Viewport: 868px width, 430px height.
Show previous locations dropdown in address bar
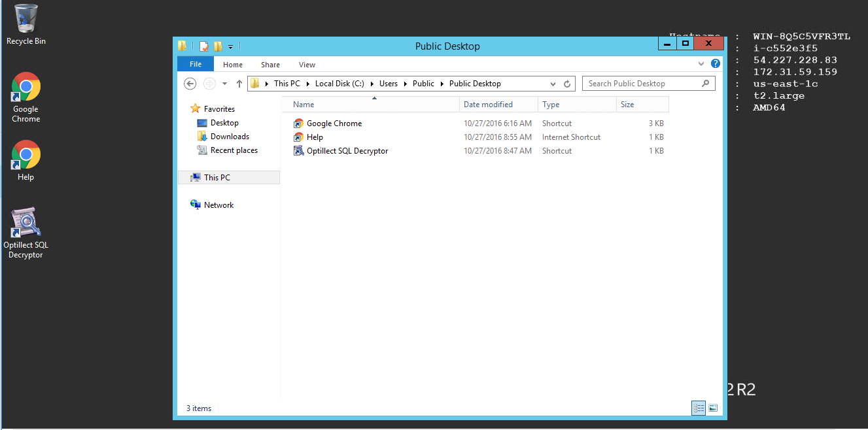tap(553, 84)
